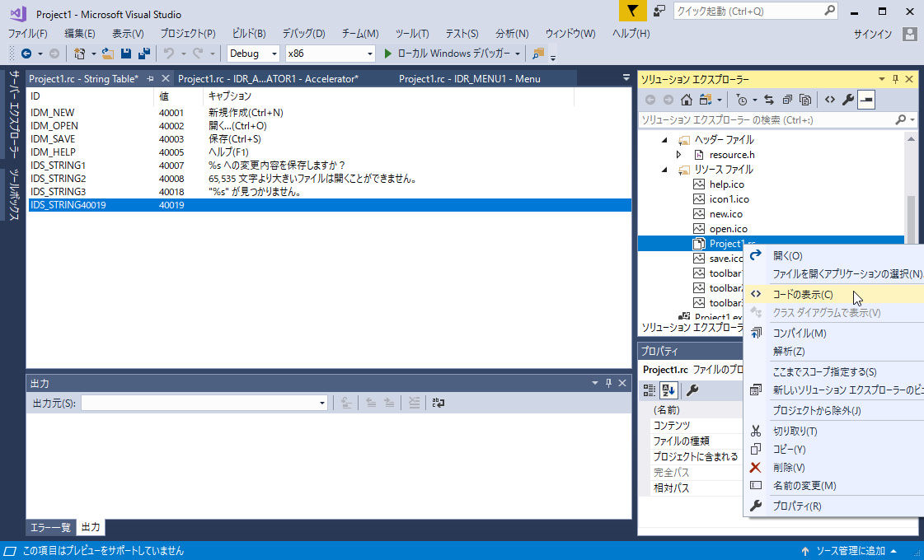
Task: Click the Sync with Active Document icon
Action: [x=769, y=100]
